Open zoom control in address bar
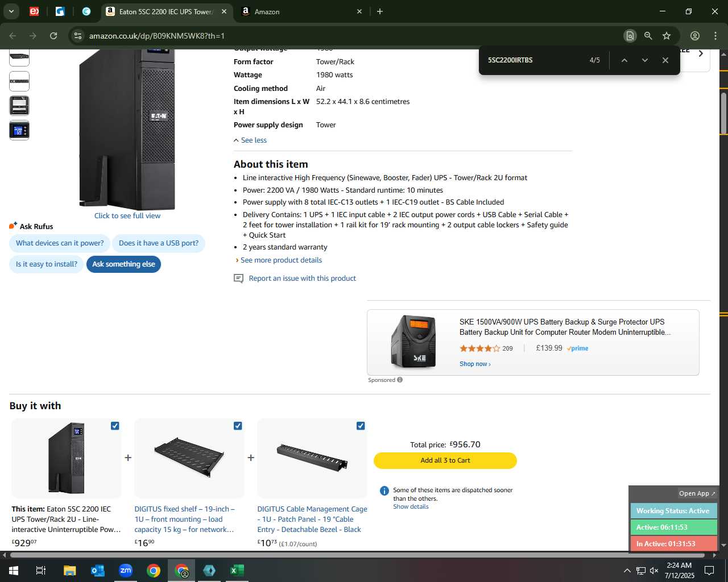The image size is (728, 582). (648, 36)
